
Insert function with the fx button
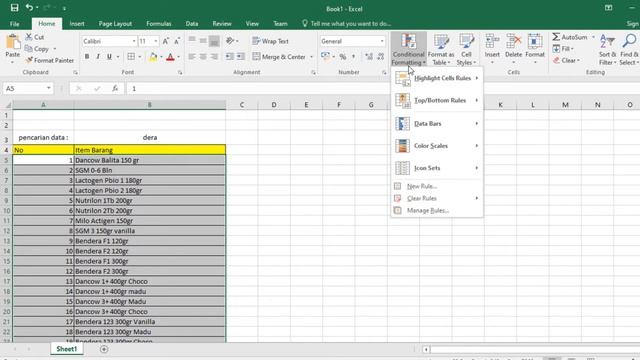[x=115, y=88]
